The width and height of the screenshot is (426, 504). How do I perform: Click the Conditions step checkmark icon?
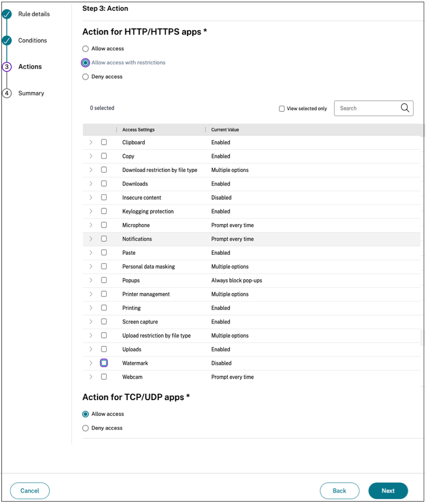click(x=7, y=41)
